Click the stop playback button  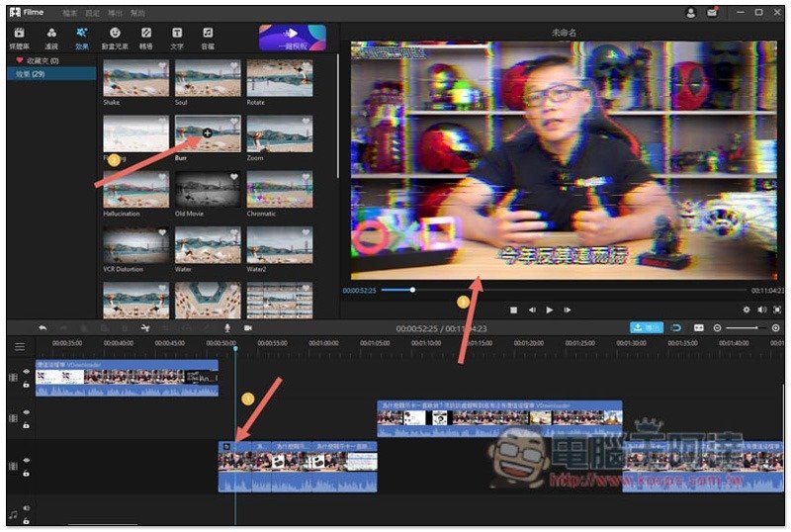[513, 310]
